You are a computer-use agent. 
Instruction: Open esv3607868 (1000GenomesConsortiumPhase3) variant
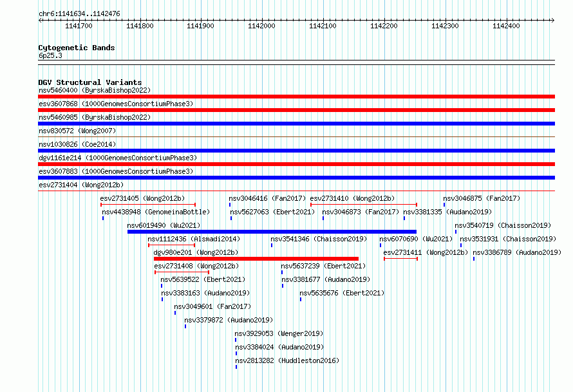pyautogui.click(x=116, y=104)
